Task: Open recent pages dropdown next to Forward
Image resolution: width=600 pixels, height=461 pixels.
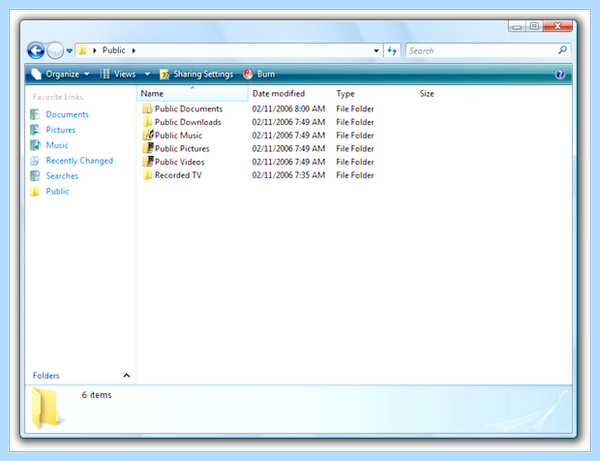Action: [69, 50]
